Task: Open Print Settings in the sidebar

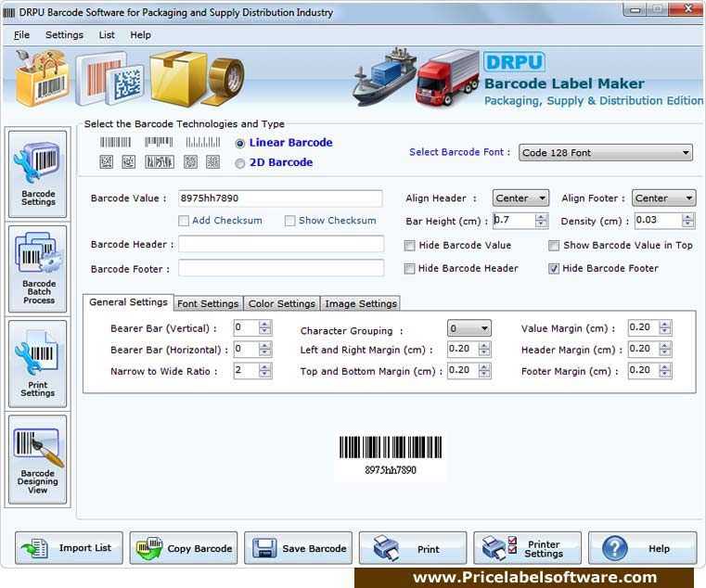Action: pyautogui.click(x=38, y=364)
